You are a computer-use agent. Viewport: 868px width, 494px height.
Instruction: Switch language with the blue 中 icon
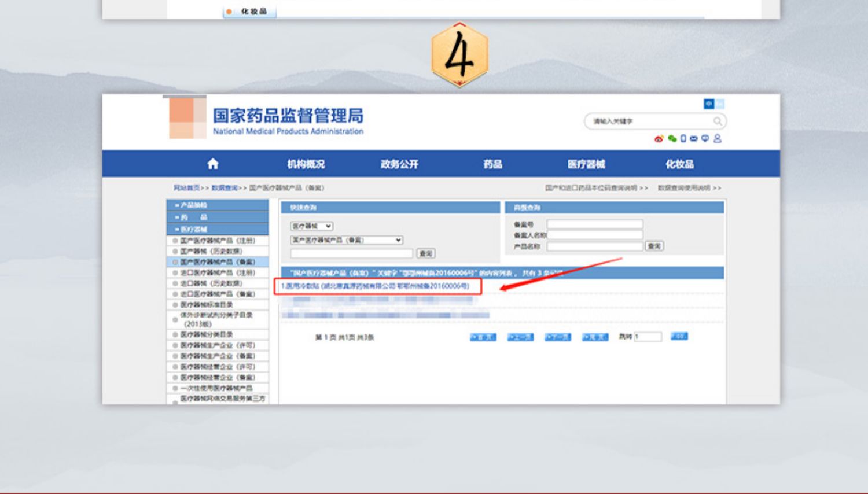coord(709,104)
